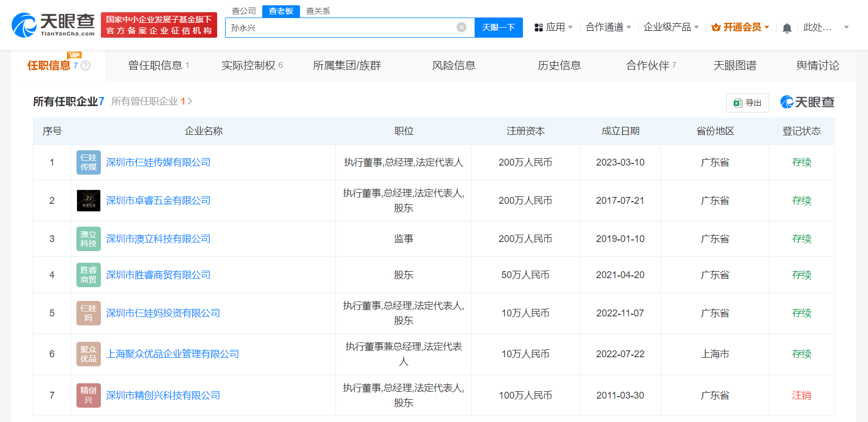Open the 所属集团/族群 tab
The image size is (868, 422).
pos(347,65)
